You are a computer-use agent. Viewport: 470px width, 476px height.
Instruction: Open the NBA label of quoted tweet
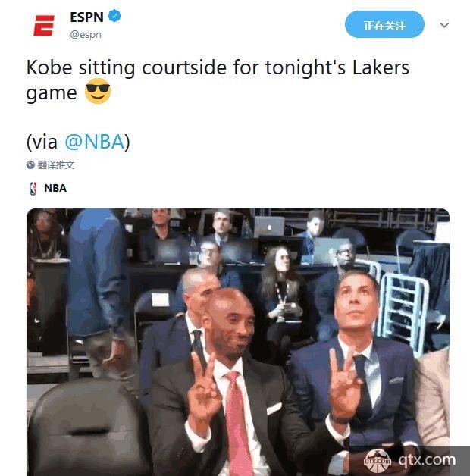55,188
